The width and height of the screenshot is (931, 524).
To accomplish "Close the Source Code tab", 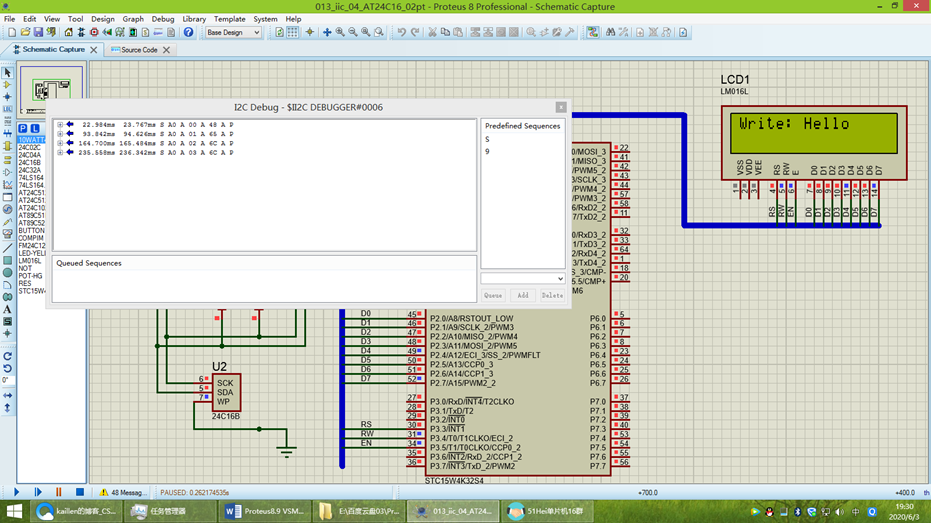I will click(166, 50).
